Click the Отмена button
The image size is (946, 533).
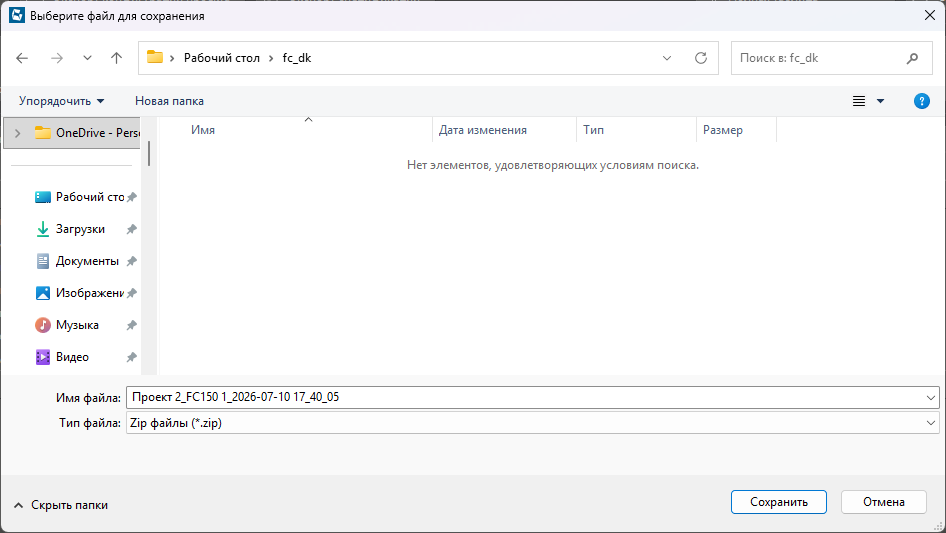883,502
